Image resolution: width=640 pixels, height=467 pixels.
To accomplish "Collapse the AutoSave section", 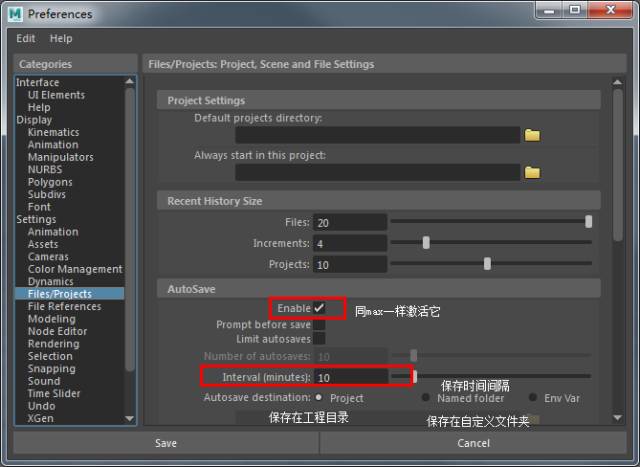I will (378, 289).
